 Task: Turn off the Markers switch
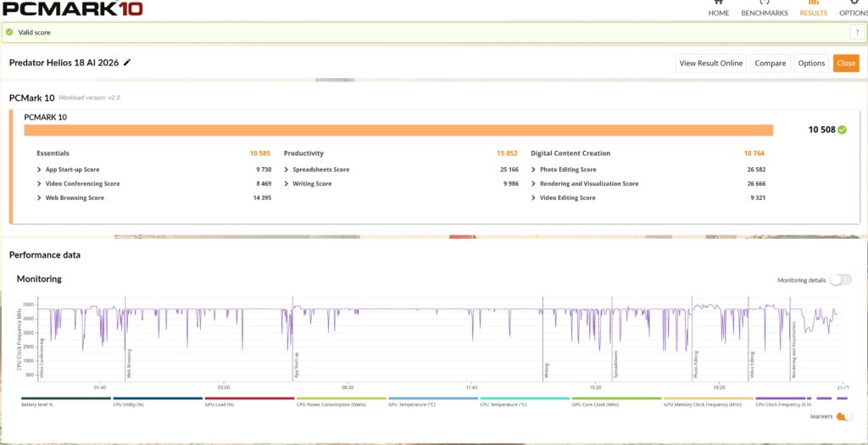pyautogui.click(x=843, y=416)
